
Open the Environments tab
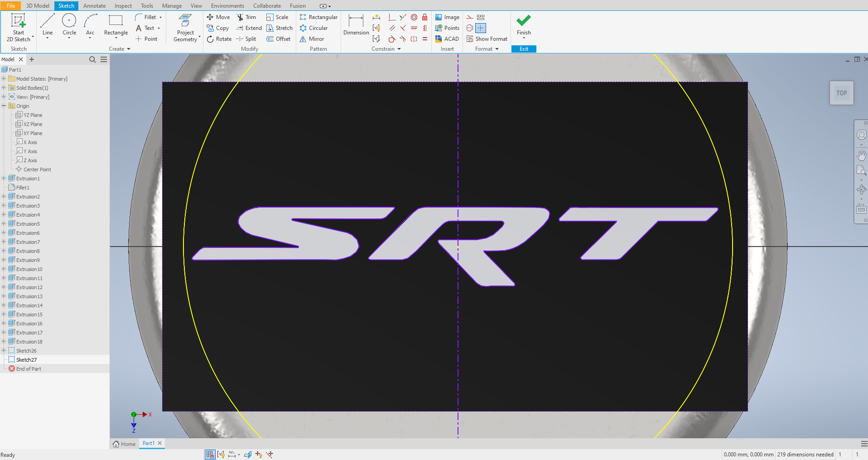coord(227,5)
